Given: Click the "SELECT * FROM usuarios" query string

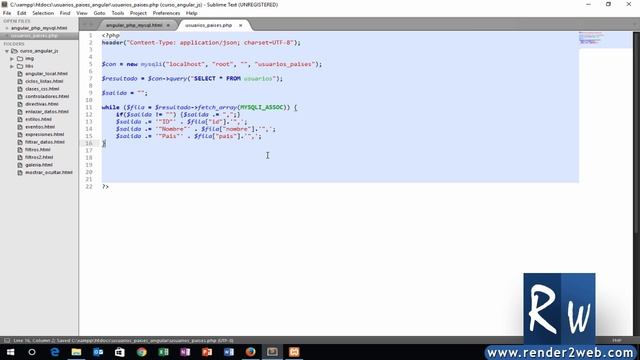Looking at the screenshot, I should coord(234,78).
